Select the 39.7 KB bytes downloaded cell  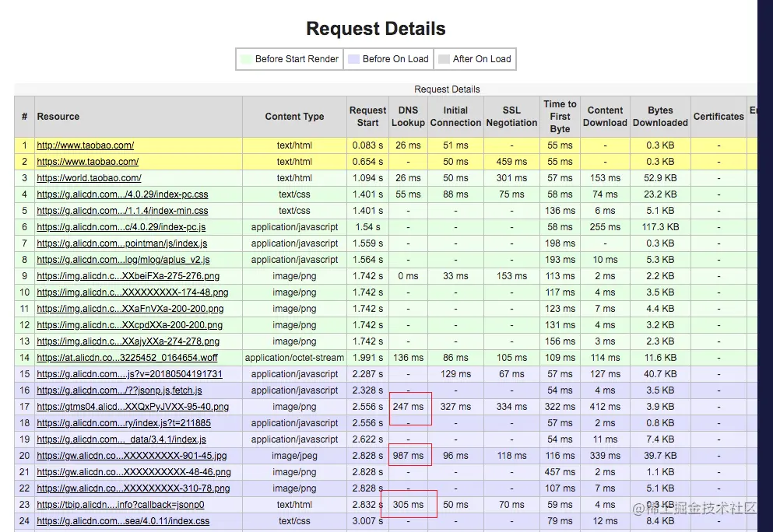(x=660, y=456)
